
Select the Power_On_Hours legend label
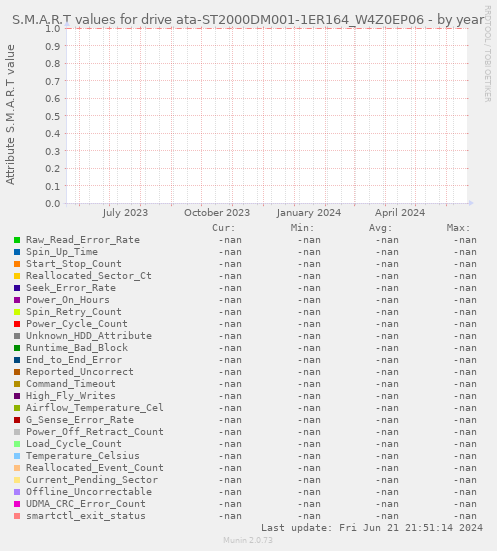(68, 300)
